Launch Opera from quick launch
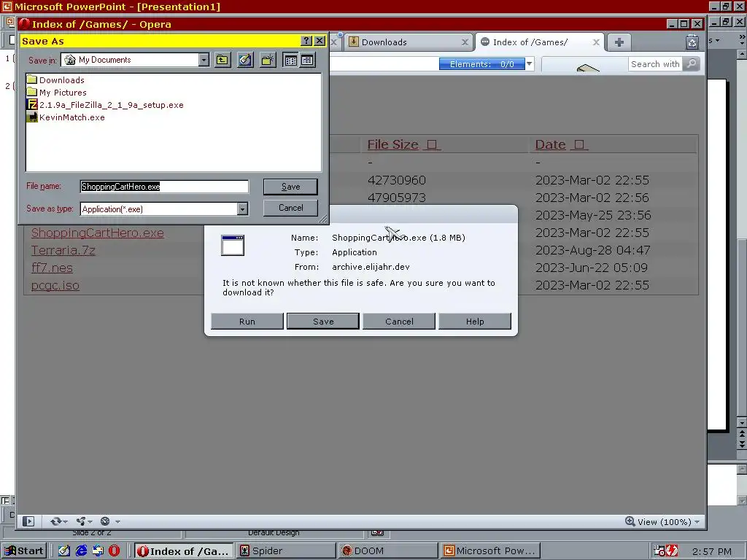Screen dimensions: 747x560 [115, 551]
